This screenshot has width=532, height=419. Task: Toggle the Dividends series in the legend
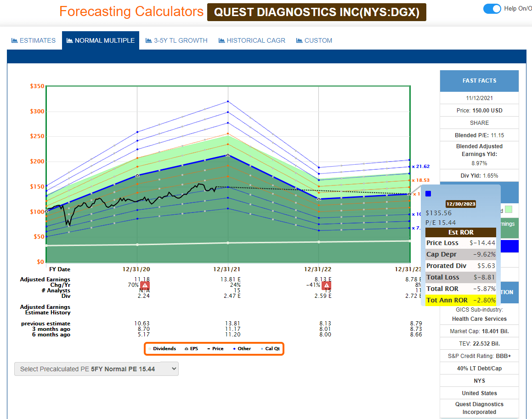pyautogui.click(x=164, y=349)
